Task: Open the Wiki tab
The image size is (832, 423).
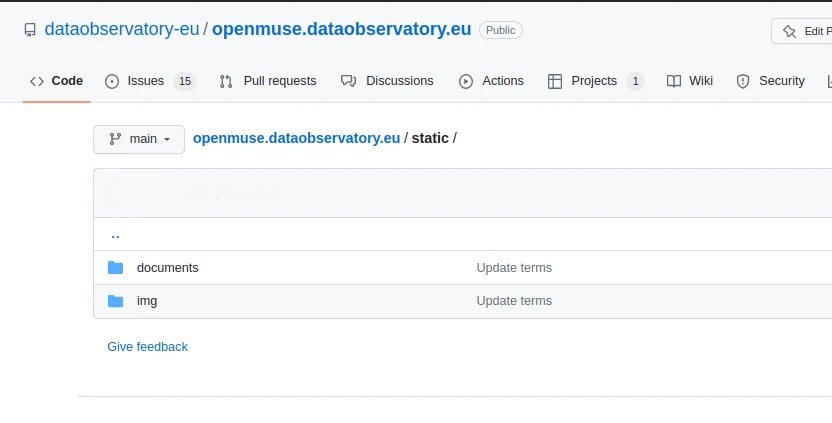Action: tap(689, 81)
